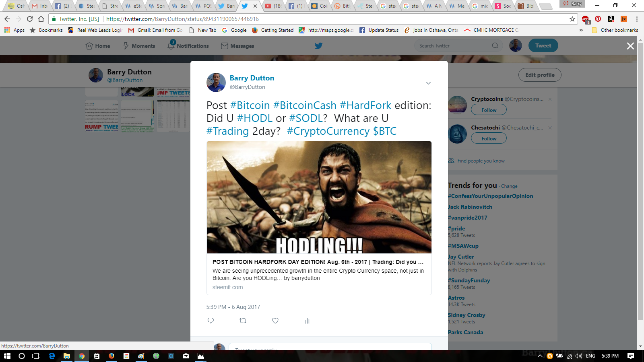Reload the page with refresh icon
Image resolution: width=644 pixels, height=362 pixels.
point(30,19)
